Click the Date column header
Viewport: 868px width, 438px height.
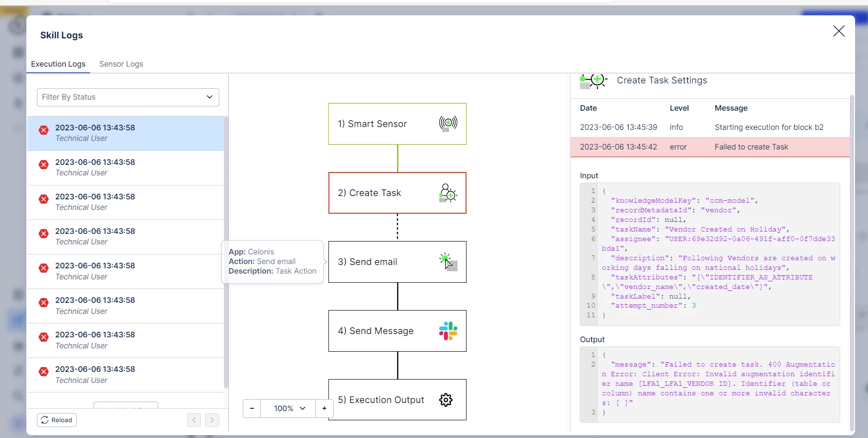[x=588, y=108]
